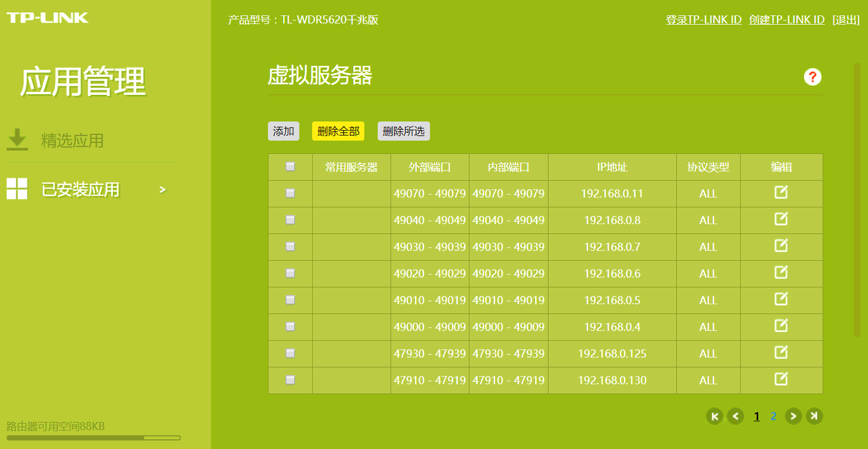This screenshot has height=449, width=868.
Task: Toggle the select-all checkbox in table header
Action: 290,166
